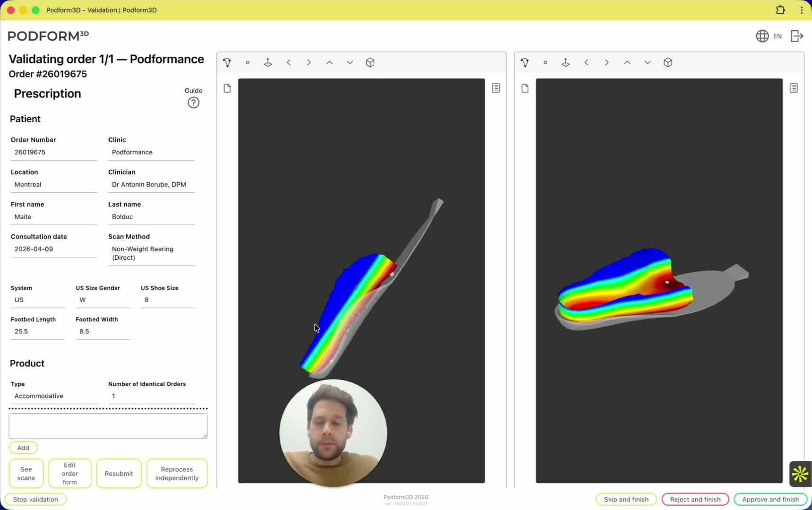Open the notes list icon beside left viewer
812x510 pixels.
496,88
